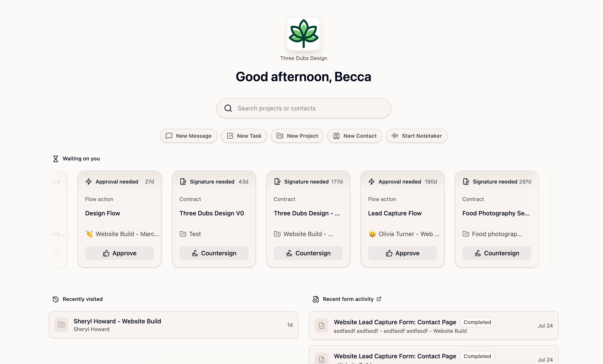The height and width of the screenshot is (364, 603).
Task: Click the lightning icon on the Design Flow card
Action: click(89, 182)
